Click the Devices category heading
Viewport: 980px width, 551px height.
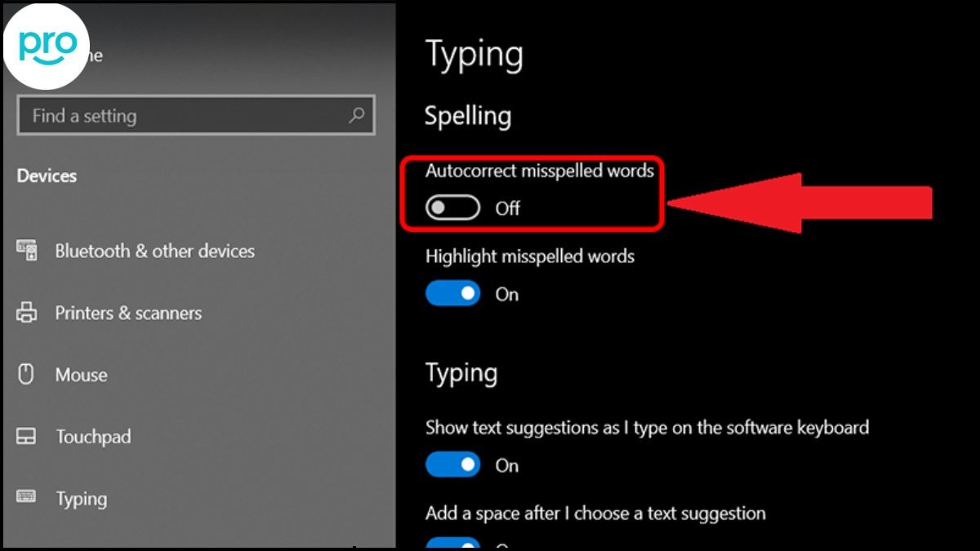coord(47,176)
